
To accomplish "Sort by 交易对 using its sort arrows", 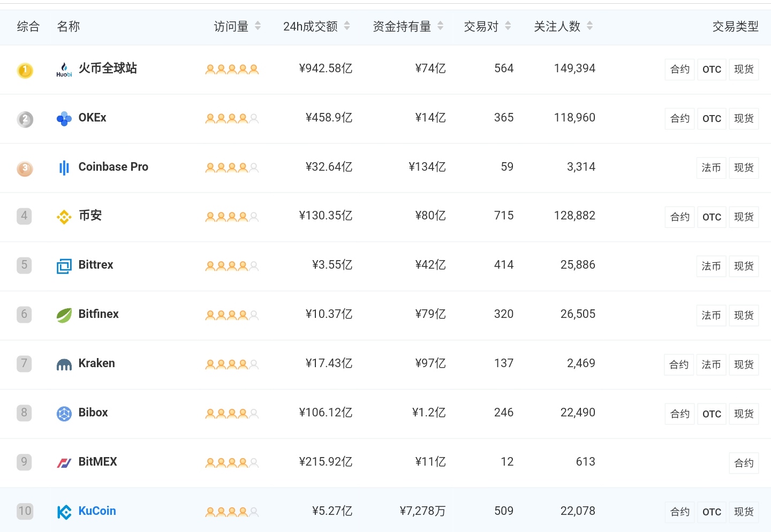I will pos(508,26).
